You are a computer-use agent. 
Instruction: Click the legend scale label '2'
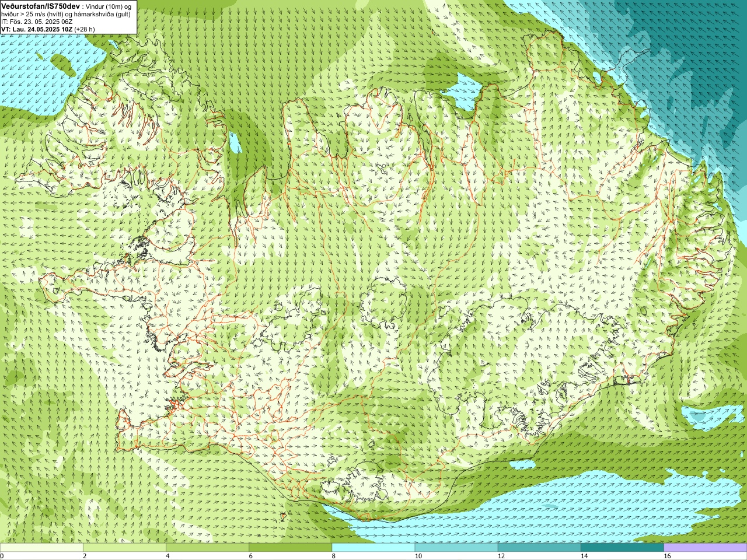(85, 556)
